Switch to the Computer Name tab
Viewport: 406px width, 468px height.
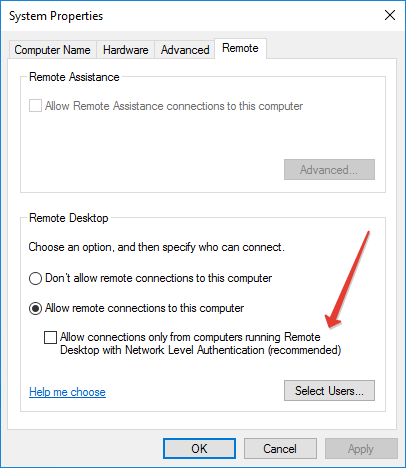pos(52,50)
